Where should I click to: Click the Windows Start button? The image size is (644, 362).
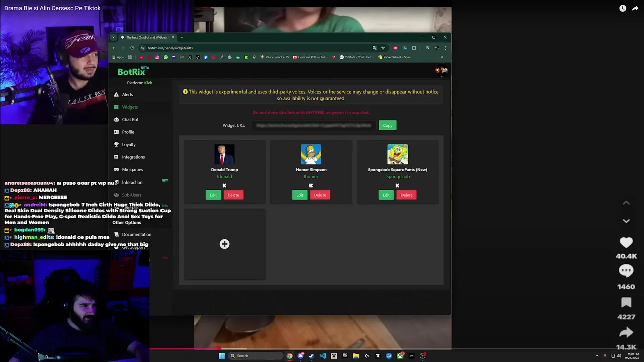pyautogui.click(x=222, y=356)
